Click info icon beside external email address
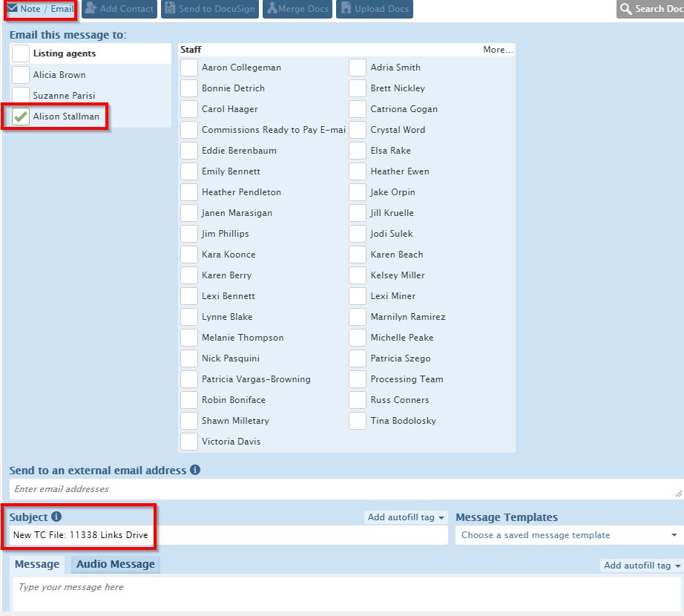This screenshot has height=616, width=684. coord(195,470)
